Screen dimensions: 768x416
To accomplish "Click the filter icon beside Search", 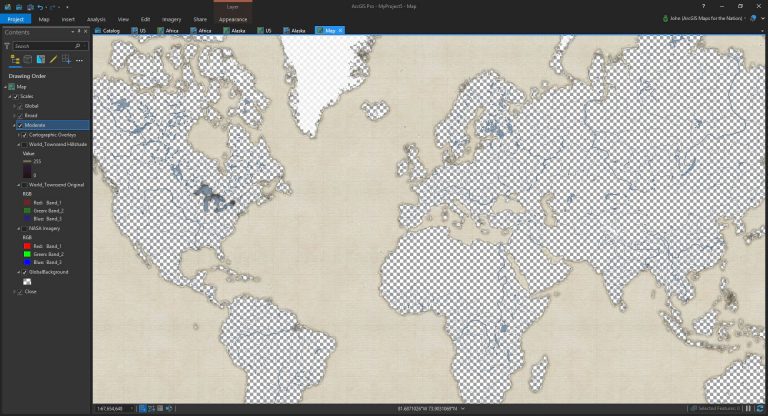I will (x=7, y=46).
